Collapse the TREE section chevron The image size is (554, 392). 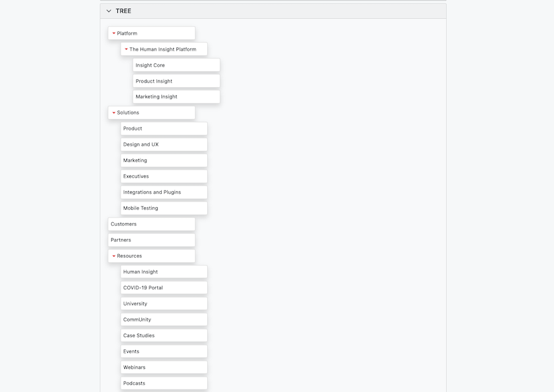tap(109, 11)
